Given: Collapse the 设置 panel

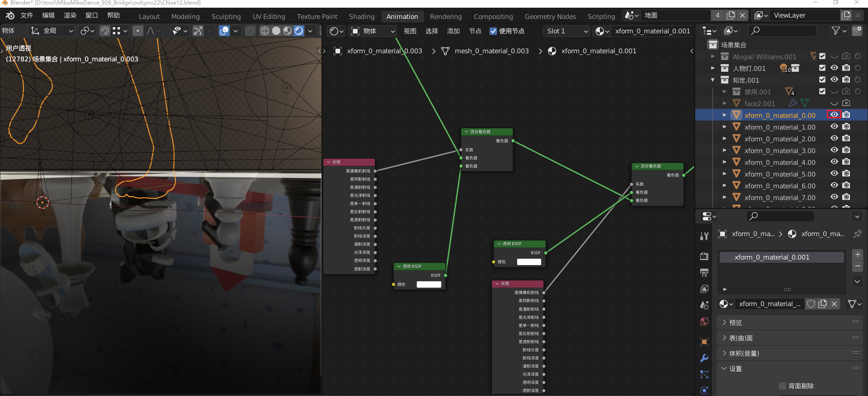Looking at the screenshot, I should [x=790, y=368].
